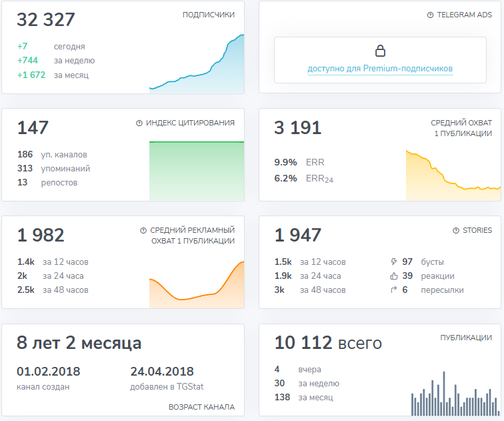Click the thumbs-up reactions icon
This screenshot has height=421, width=504.
point(393,276)
